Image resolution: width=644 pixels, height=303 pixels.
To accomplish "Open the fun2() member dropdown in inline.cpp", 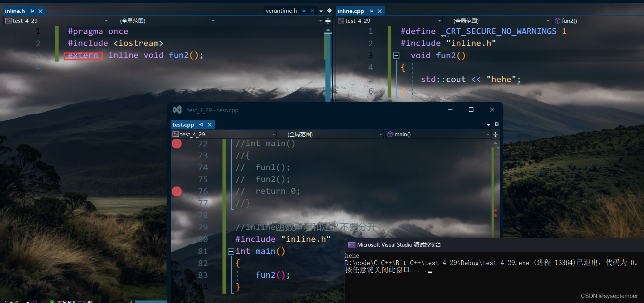I will (x=598, y=21).
